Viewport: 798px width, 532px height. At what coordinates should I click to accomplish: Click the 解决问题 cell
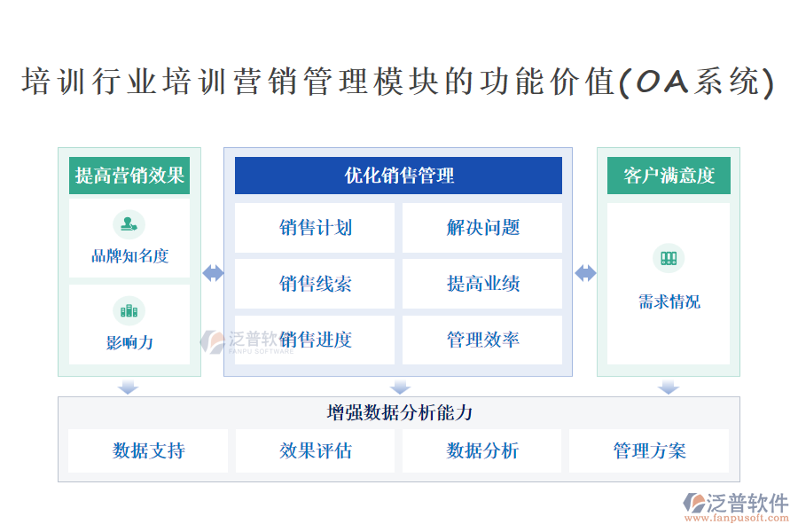(482, 228)
